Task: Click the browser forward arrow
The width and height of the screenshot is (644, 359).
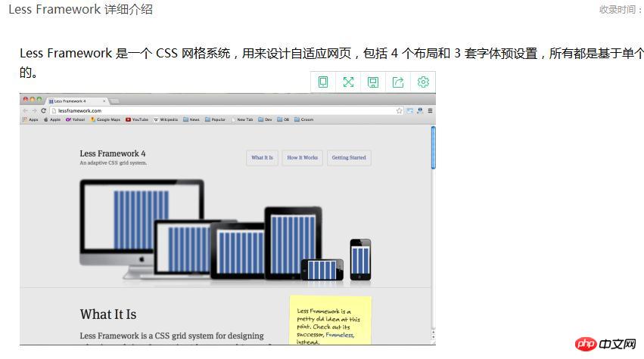Action: 35,111
